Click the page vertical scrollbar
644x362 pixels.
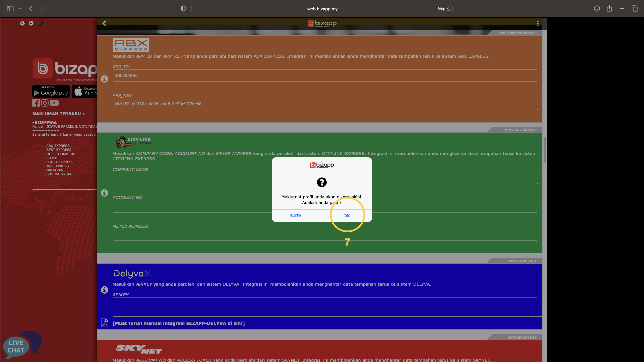(545, 150)
